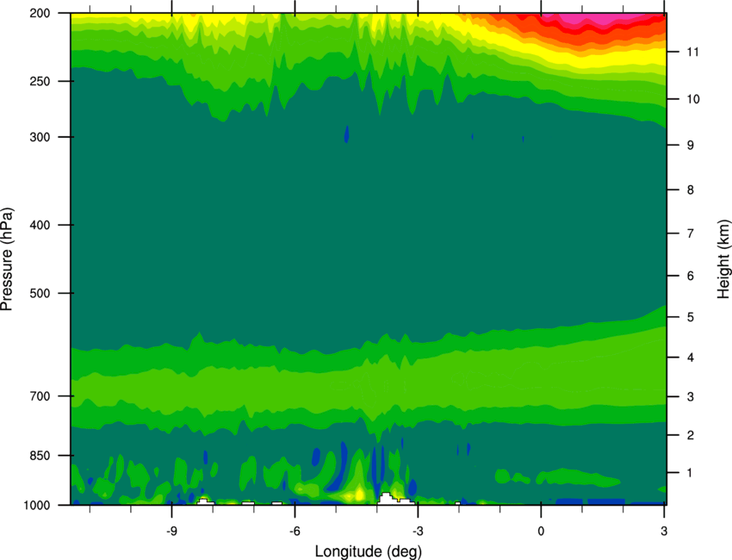The image size is (732, 560).
Task: Pick the 8 km height label
Action: (x=690, y=190)
